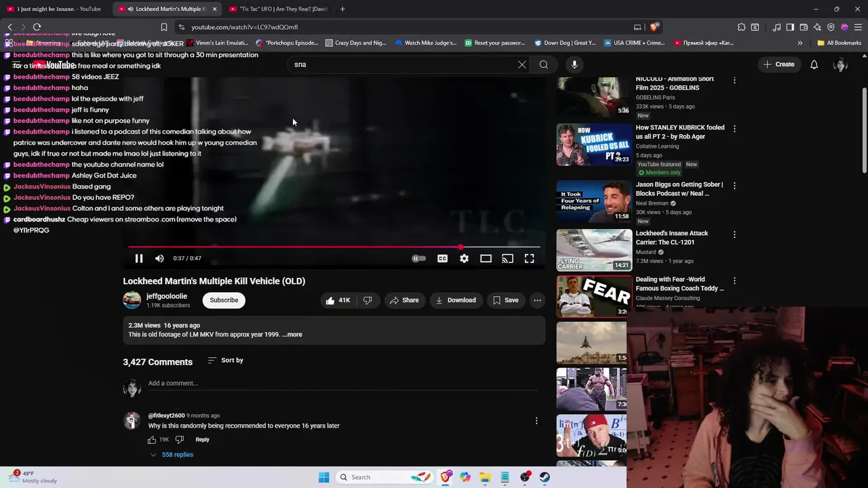
Task: Switch to 'Tic Tac UFO' tab
Action: (278, 9)
